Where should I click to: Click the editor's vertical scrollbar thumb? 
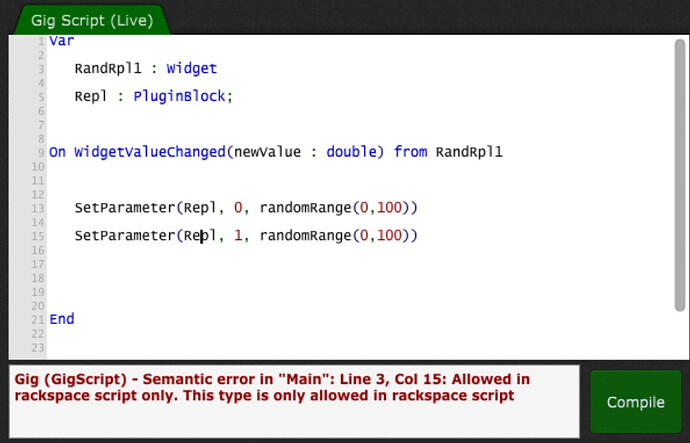679,175
